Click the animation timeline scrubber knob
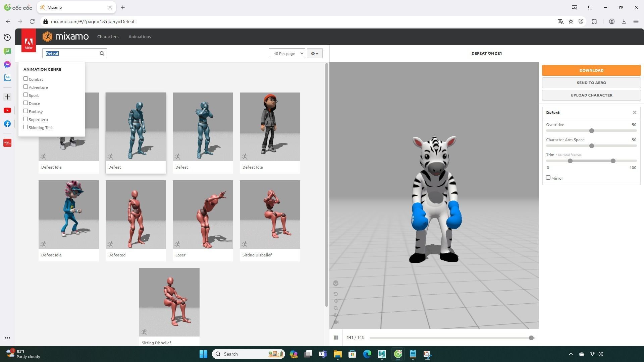The height and width of the screenshot is (362, 644). tap(531, 338)
